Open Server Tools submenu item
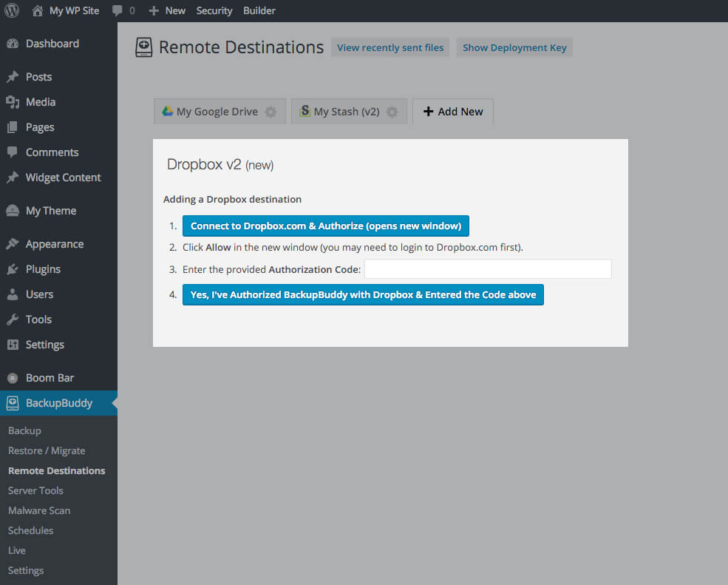The width and height of the screenshot is (728, 585). click(35, 490)
